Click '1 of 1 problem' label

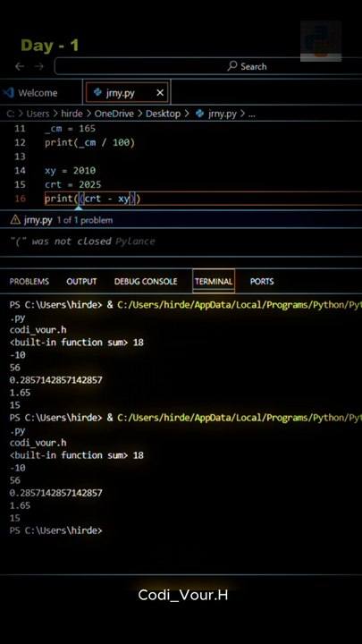click(x=85, y=221)
